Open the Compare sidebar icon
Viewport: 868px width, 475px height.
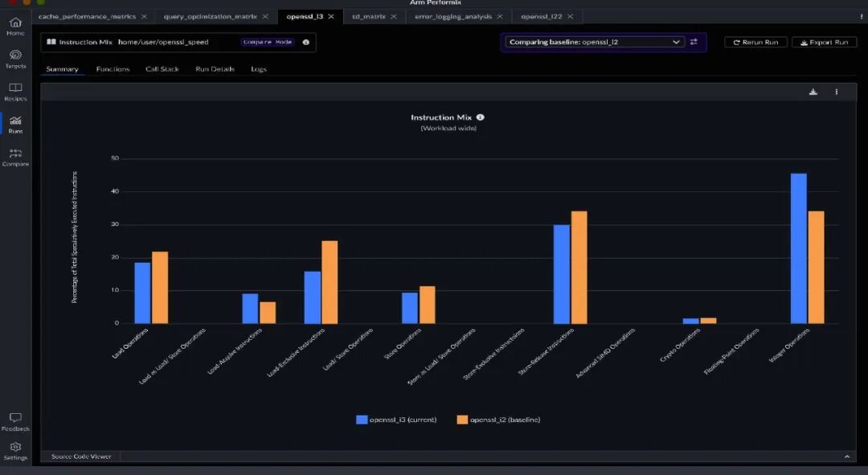coord(15,158)
